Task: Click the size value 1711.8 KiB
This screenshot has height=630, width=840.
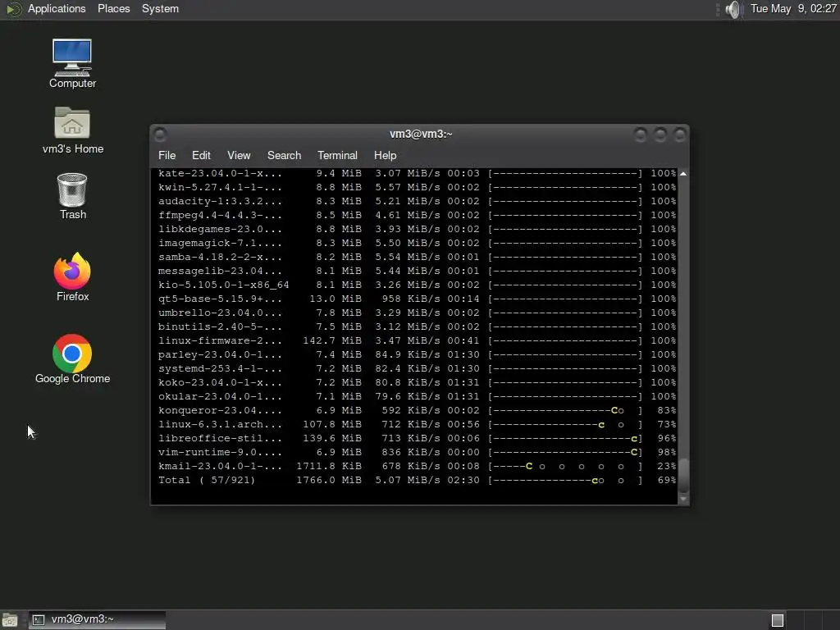Action: point(329,467)
